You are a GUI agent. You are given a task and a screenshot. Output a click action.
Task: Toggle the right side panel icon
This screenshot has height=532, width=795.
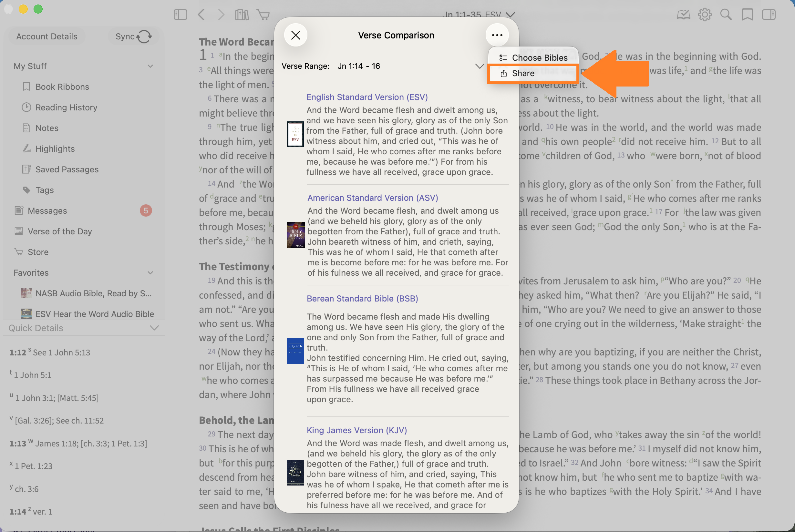point(769,15)
